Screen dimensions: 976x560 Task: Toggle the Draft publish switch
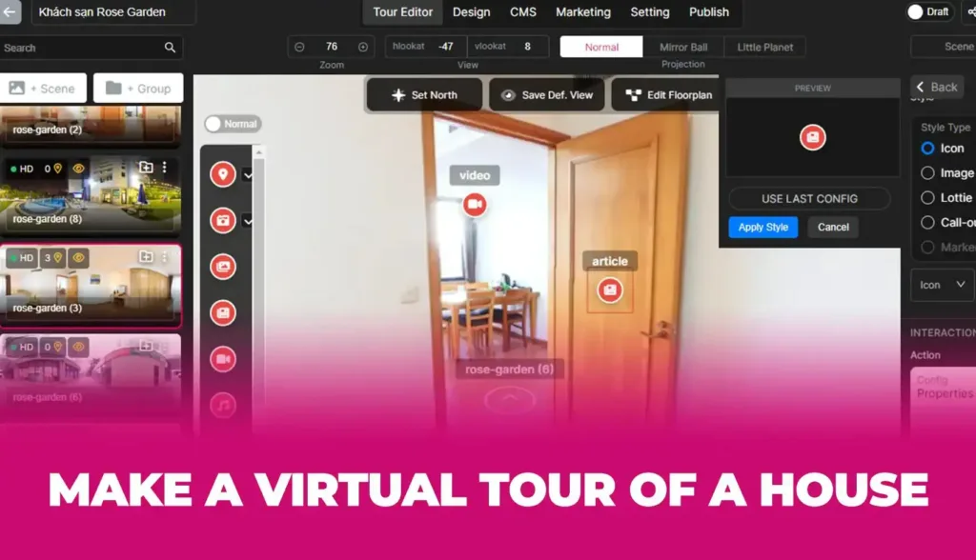[x=916, y=12]
